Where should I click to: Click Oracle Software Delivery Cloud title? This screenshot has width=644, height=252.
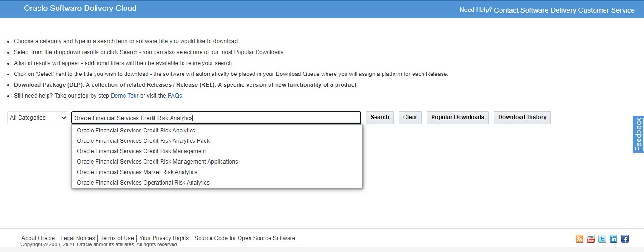click(x=80, y=9)
